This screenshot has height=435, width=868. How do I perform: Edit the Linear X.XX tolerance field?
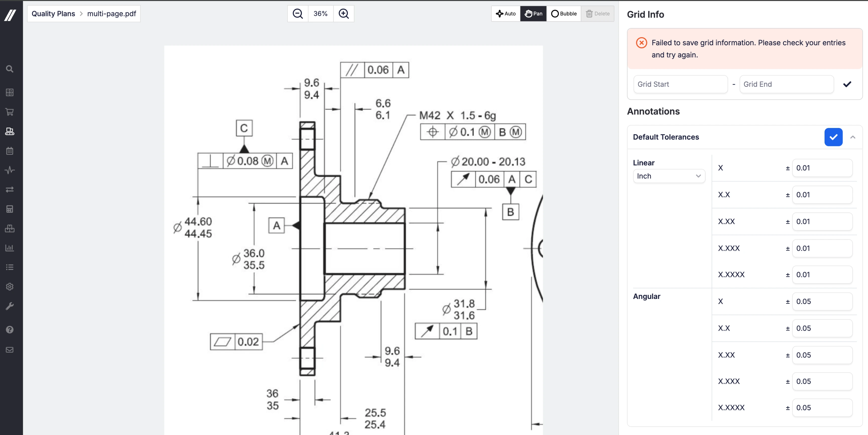click(x=822, y=222)
